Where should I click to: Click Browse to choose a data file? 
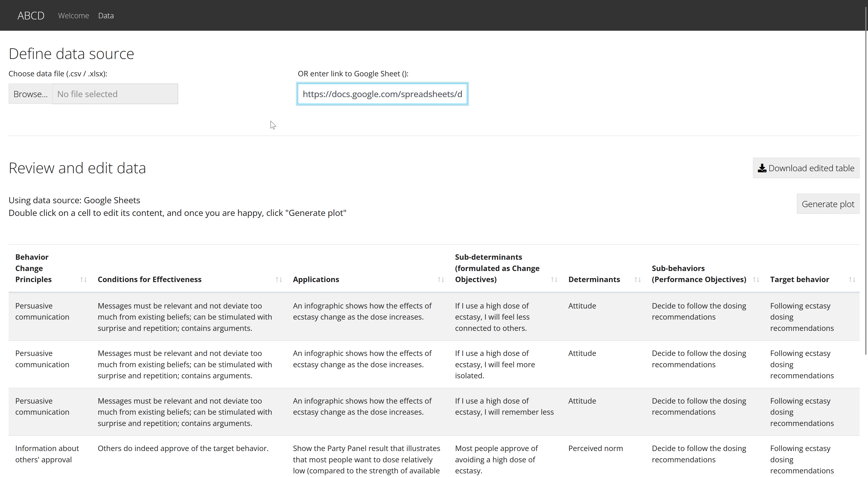(x=30, y=94)
